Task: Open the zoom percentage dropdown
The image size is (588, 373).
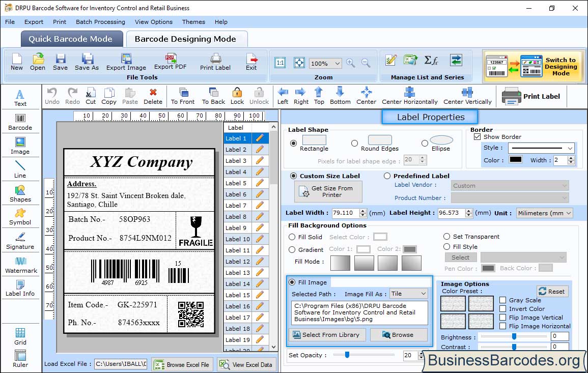Action: (337, 63)
